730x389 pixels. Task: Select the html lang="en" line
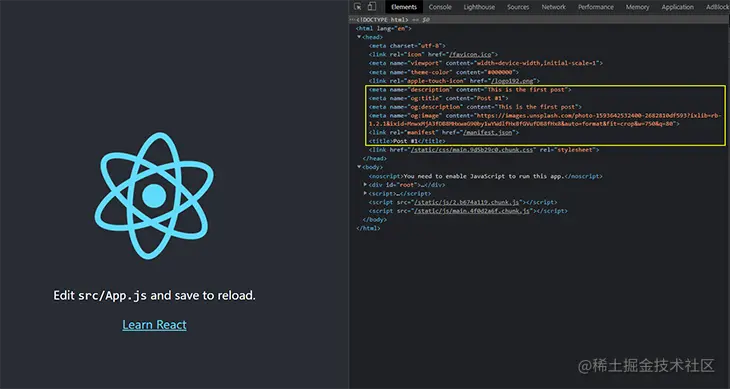(384, 28)
